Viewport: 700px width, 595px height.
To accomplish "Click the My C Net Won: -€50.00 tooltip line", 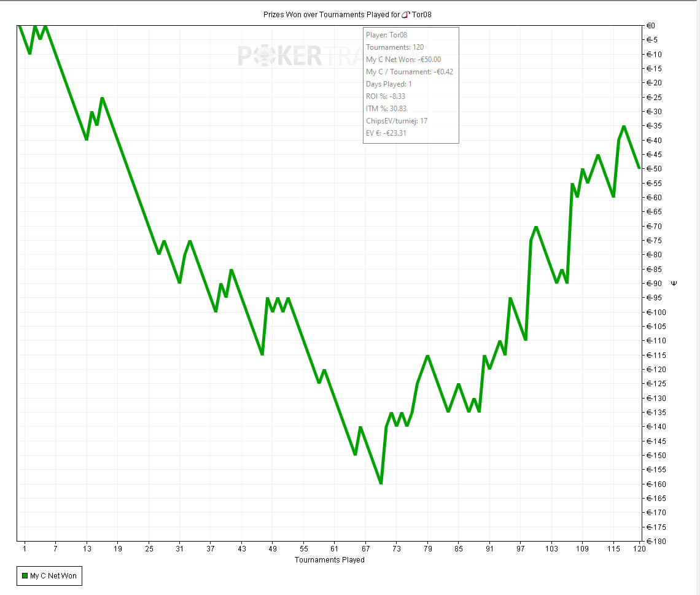I will pyautogui.click(x=403, y=60).
